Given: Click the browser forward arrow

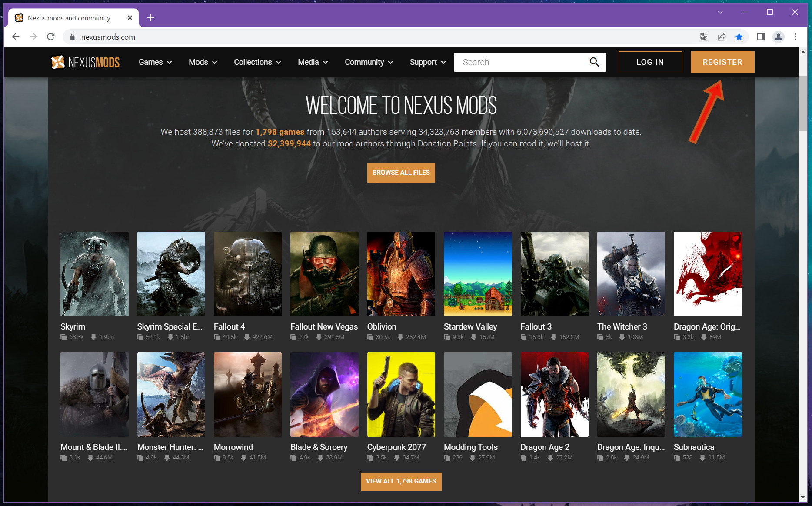Looking at the screenshot, I should (x=33, y=37).
